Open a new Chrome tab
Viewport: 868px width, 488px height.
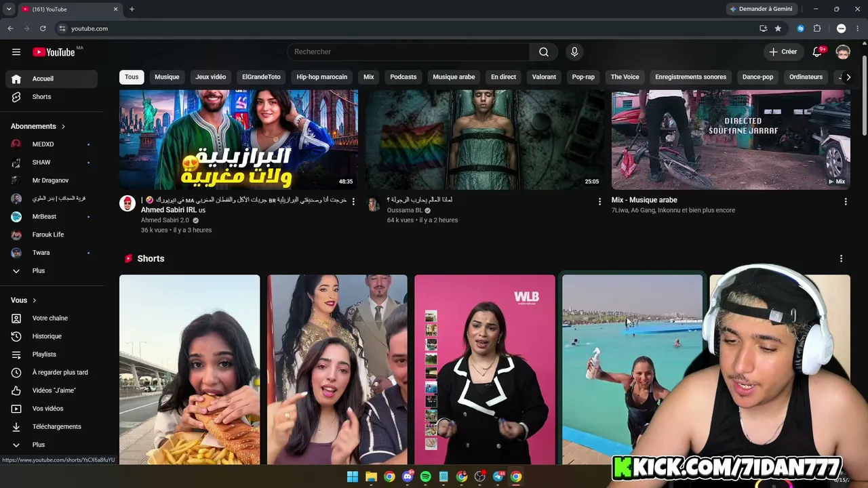click(x=132, y=9)
